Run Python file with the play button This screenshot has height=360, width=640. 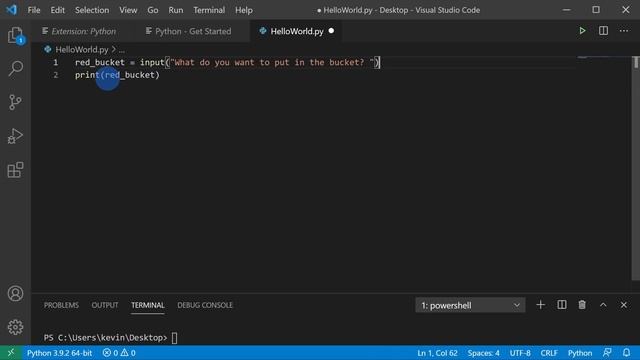pyautogui.click(x=582, y=31)
